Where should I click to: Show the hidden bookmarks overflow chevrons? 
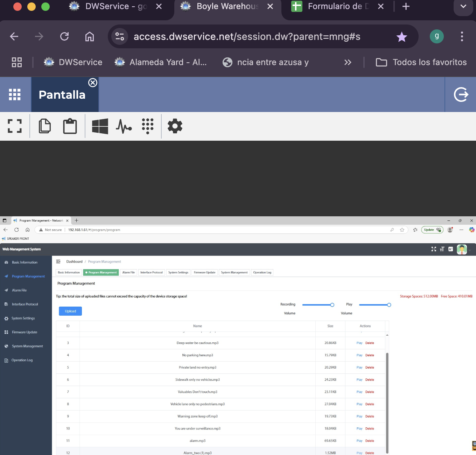pyautogui.click(x=348, y=62)
